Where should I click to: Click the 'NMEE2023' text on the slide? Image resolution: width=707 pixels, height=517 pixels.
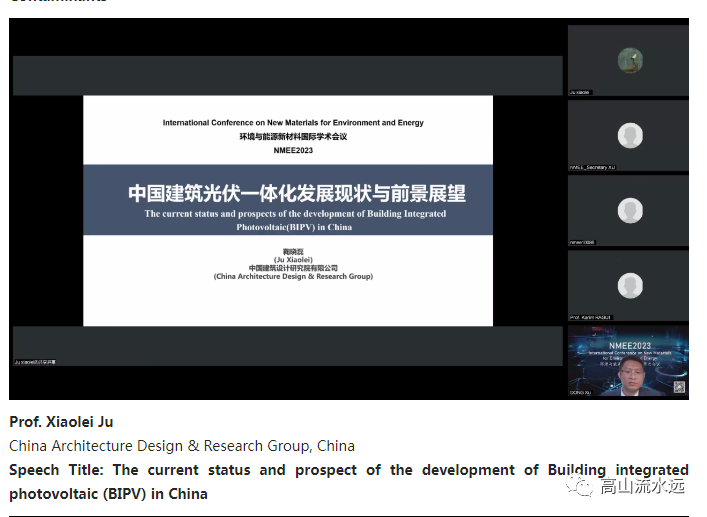[x=293, y=151]
